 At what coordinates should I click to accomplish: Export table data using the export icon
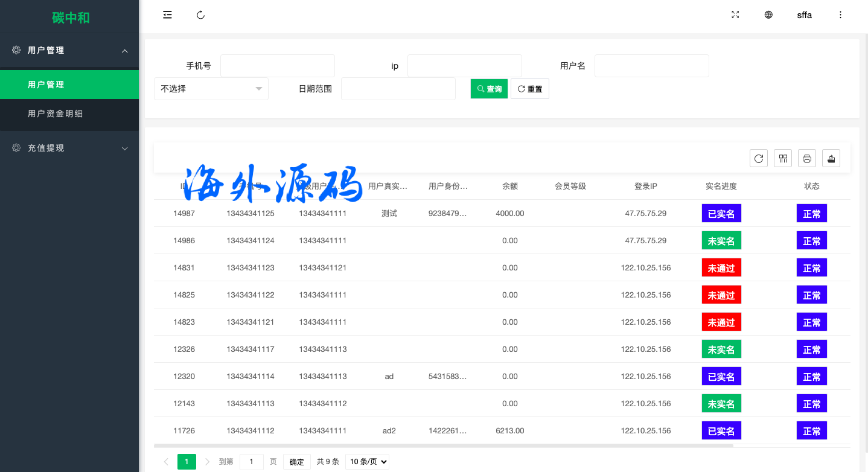click(831, 159)
